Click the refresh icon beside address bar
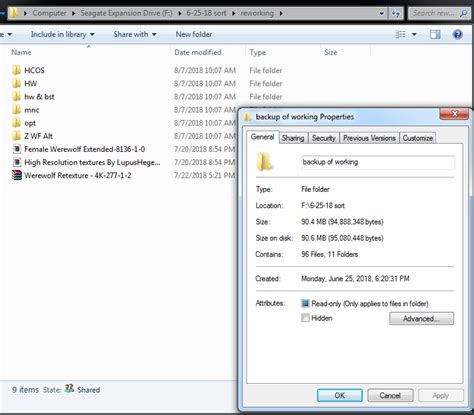This screenshot has height=415, width=474. coord(396,14)
